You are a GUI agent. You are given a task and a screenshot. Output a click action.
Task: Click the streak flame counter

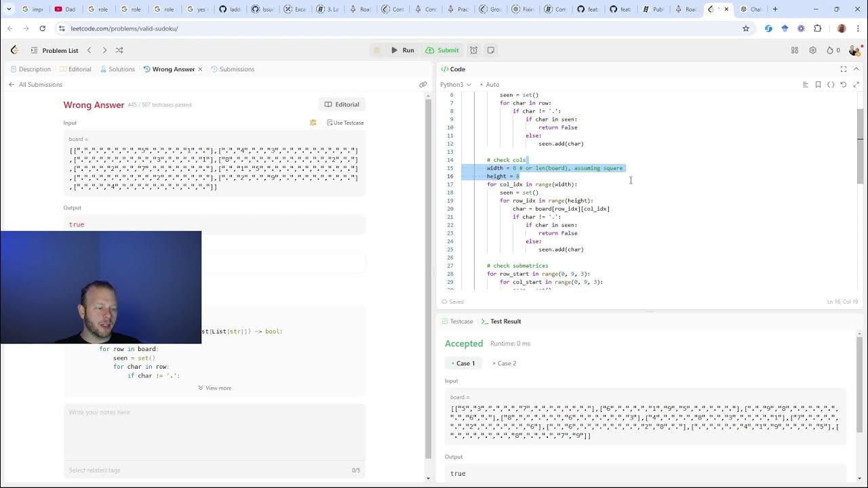pos(833,50)
